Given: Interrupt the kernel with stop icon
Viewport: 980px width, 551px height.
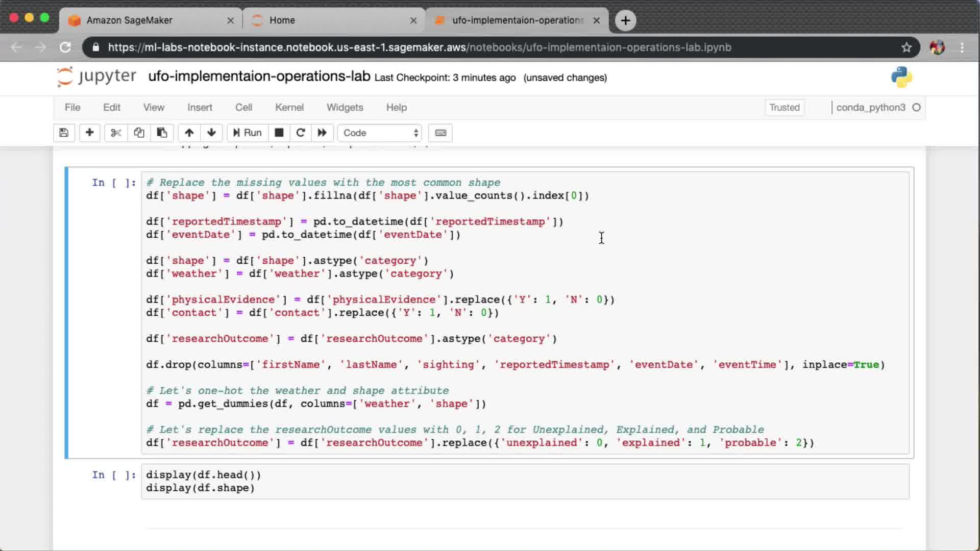Looking at the screenshot, I should coord(279,133).
